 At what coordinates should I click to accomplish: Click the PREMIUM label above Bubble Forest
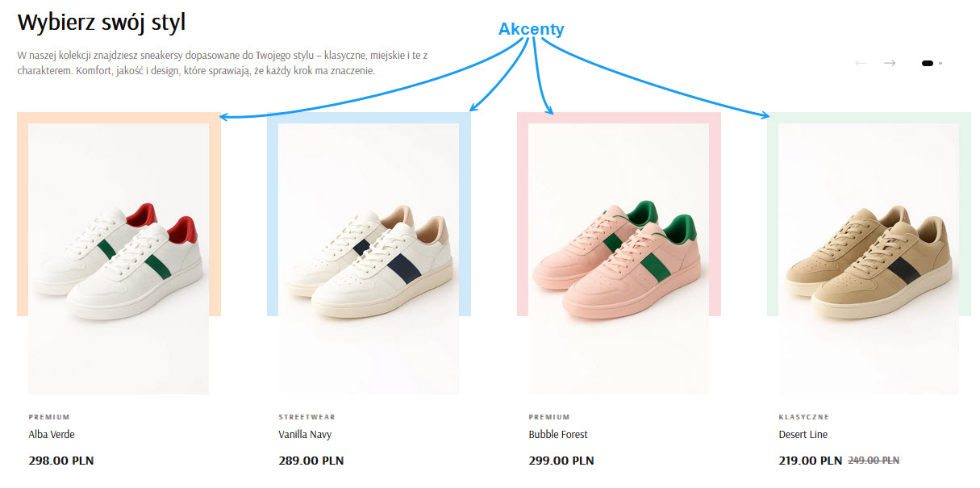click(549, 417)
